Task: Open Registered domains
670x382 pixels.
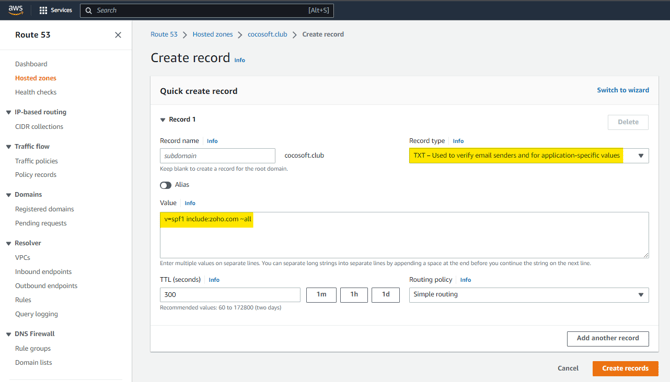Action: tap(44, 209)
